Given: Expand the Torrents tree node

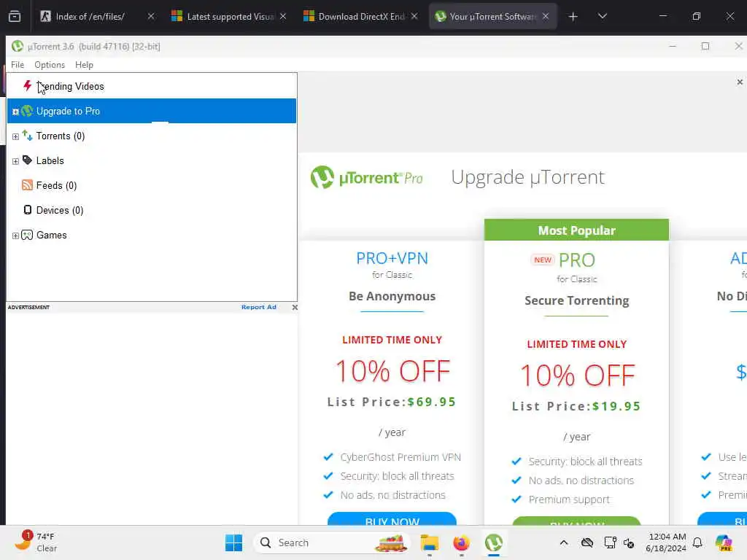Looking at the screenshot, I should coord(15,136).
